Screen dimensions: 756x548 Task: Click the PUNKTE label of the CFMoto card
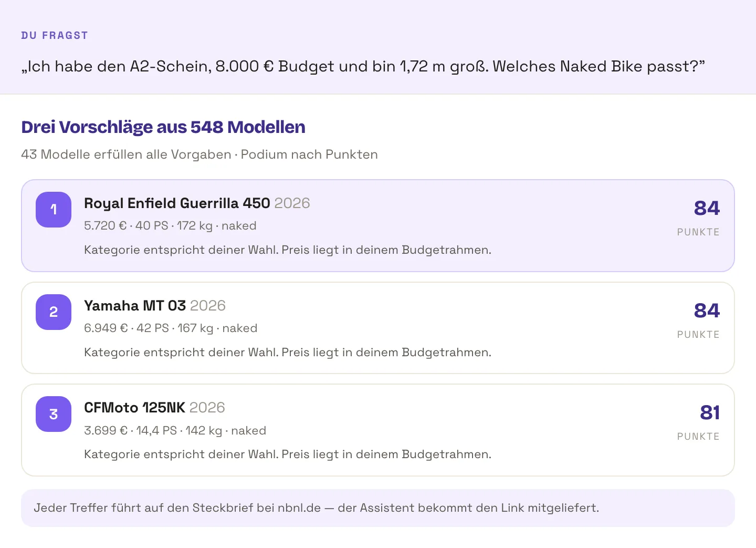698,436
